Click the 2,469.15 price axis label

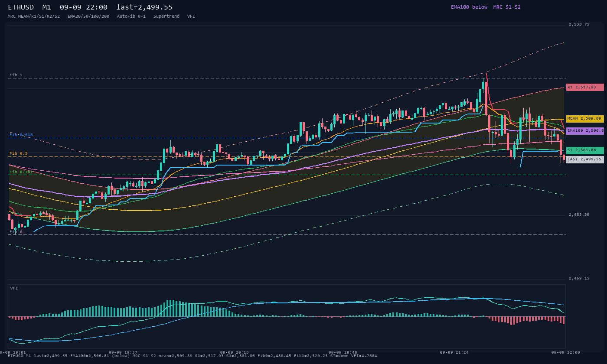click(x=579, y=278)
